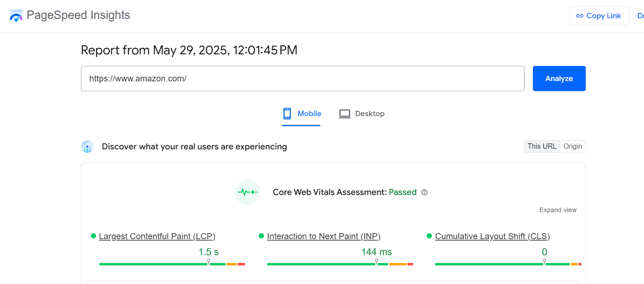The height and width of the screenshot is (284, 644).
Task: Run analysis with the Analyze button
Action: tap(559, 79)
